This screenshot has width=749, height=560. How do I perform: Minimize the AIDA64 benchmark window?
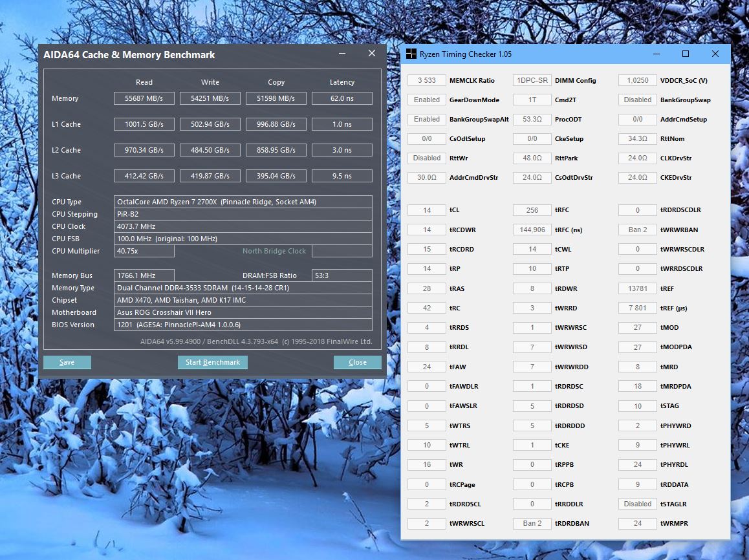pos(342,54)
